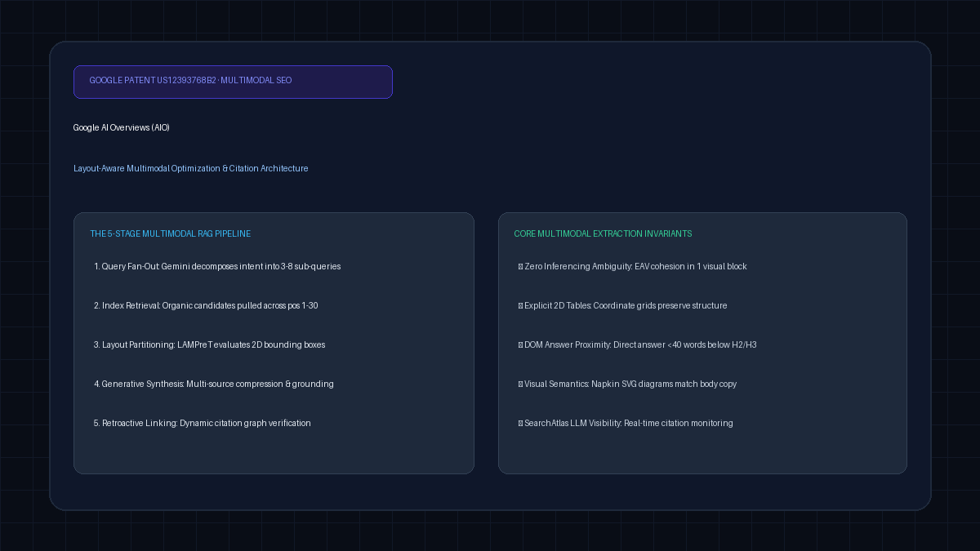Select the Core Multimodal Extraction Invariants heading
The image size is (980, 551).
(x=603, y=233)
